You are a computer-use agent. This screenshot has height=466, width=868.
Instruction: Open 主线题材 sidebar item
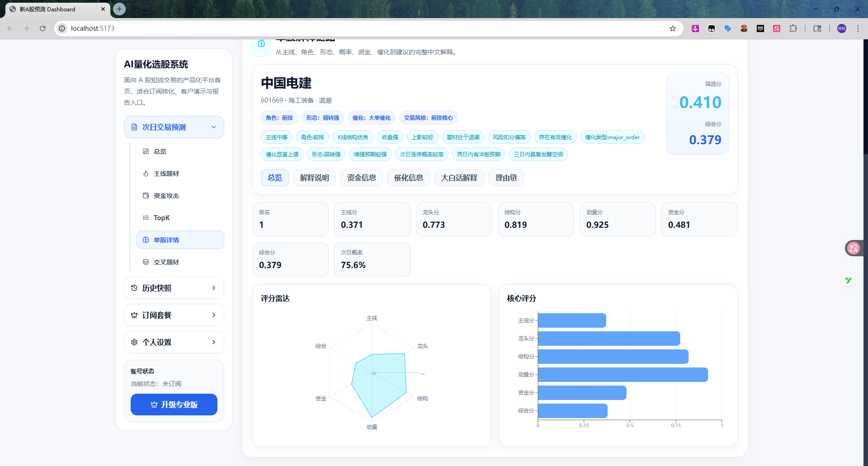[180, 174]
